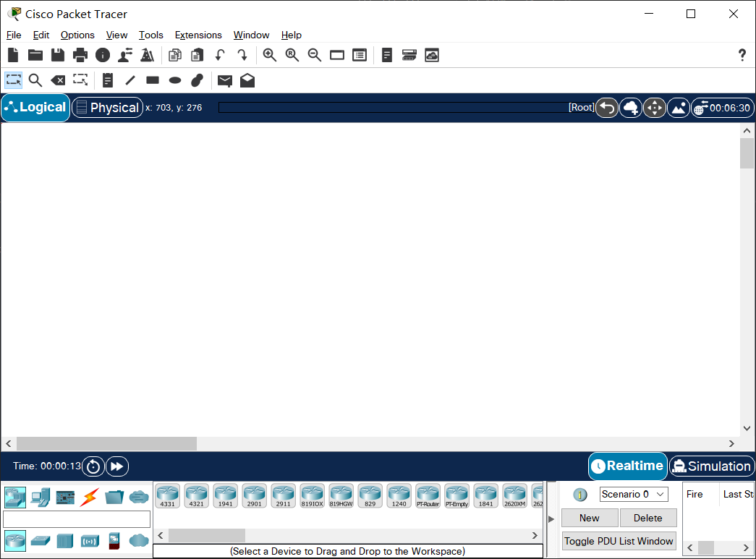Open the File menu
The image size is (756, 559).
(14, 35)
